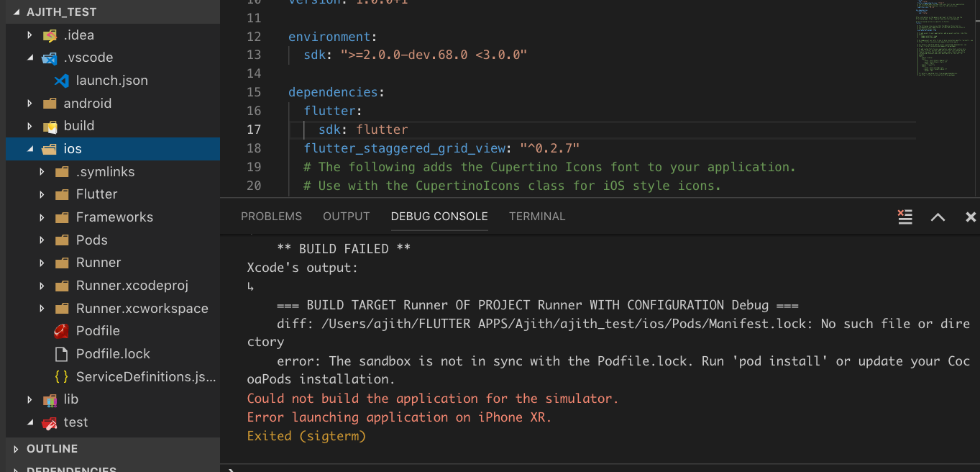Click the Pods folder icon
This screenshot has width=980, height=472.
(62, 240)
